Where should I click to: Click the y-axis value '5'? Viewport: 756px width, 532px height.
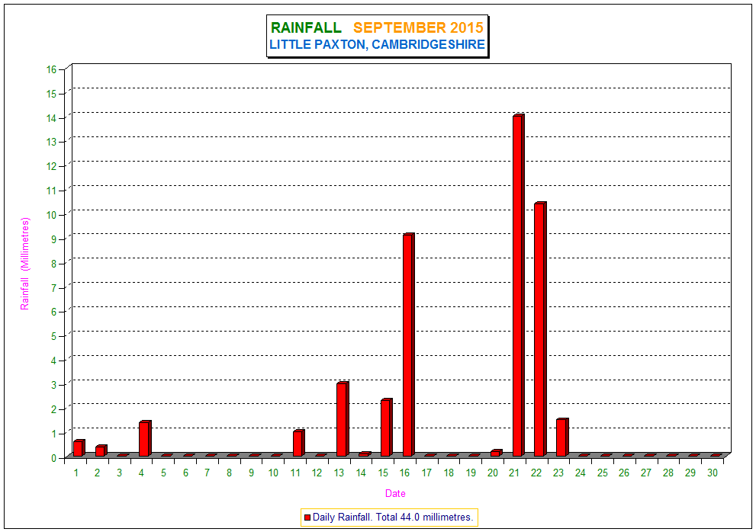[54, 336]
